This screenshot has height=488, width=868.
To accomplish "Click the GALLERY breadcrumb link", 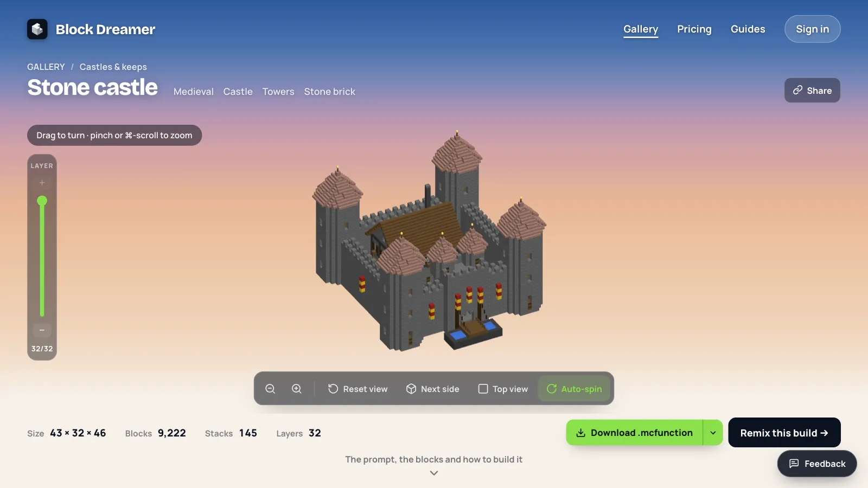I will [x=46, y=67].
